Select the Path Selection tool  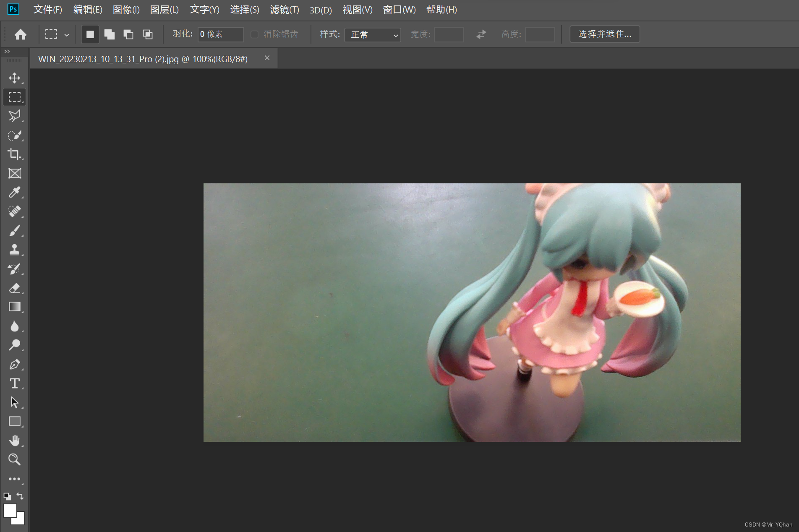point(15,402)
